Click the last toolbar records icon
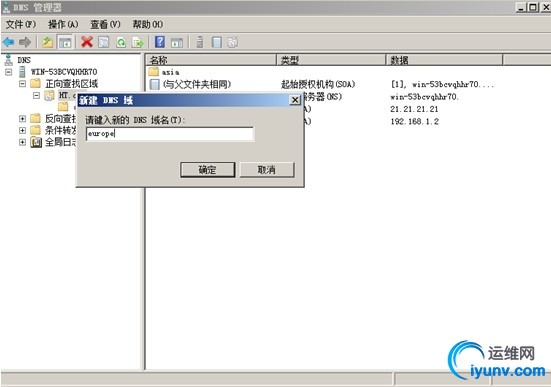This screenshot has height=387, width=551. [232, 42]
